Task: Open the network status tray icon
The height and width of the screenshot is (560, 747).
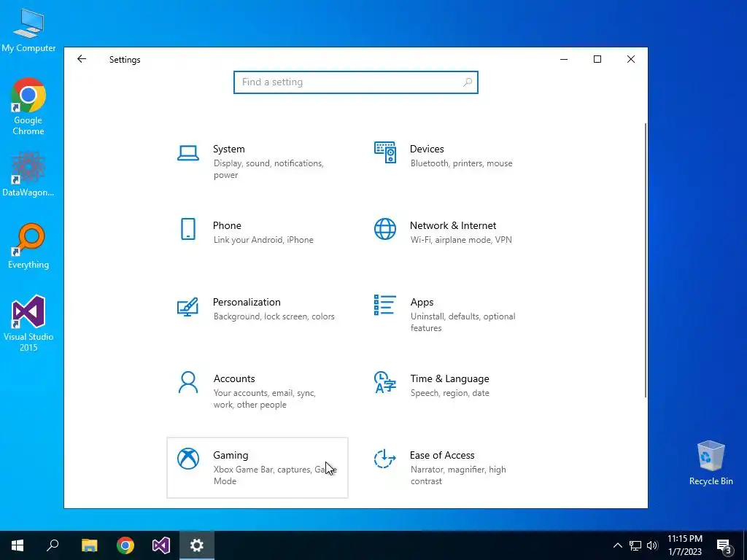Action: (x=635, y=545)
